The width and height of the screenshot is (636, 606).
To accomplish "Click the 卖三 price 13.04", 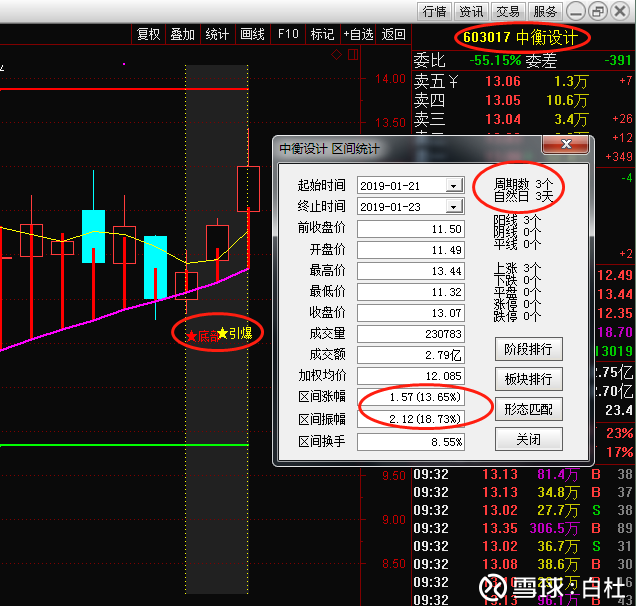I will point(503,119).
